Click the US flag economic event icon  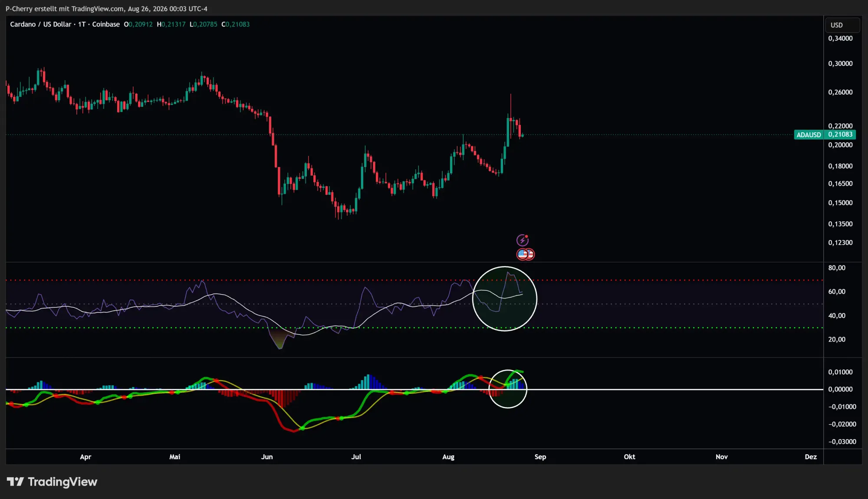(523, 254)
